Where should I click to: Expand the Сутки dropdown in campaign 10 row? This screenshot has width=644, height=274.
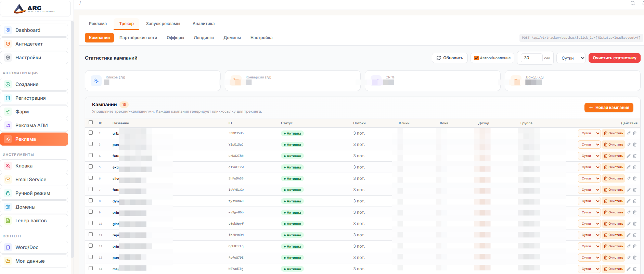589,224
